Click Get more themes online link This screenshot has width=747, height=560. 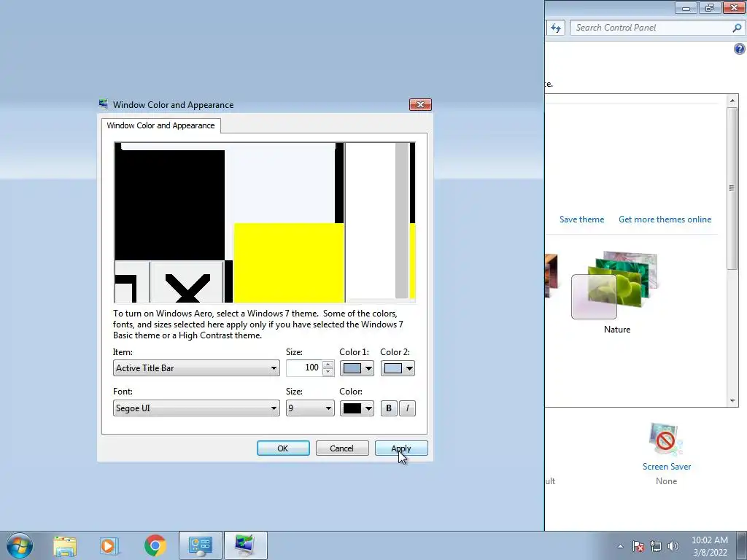665,219
